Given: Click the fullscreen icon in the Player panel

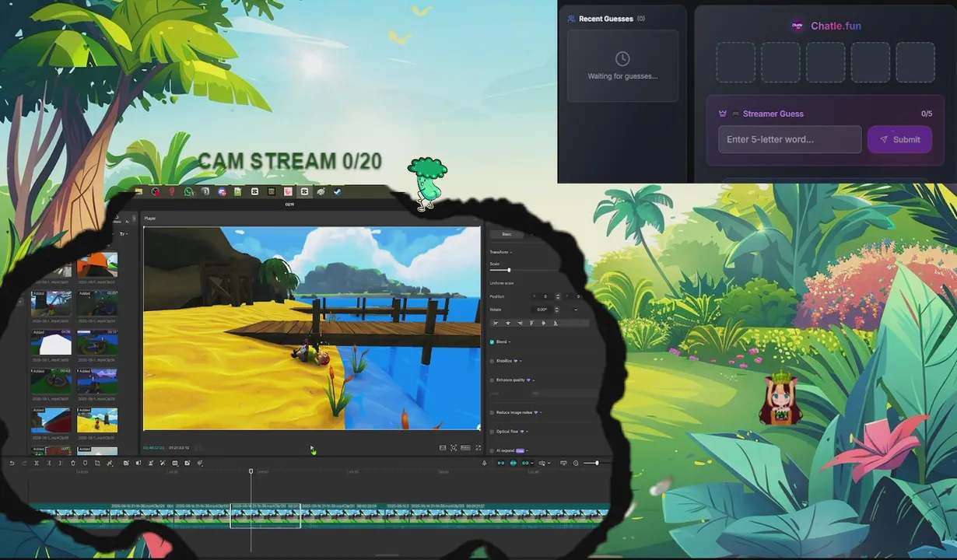Looking at the screenshot, I should coord(478,448).
